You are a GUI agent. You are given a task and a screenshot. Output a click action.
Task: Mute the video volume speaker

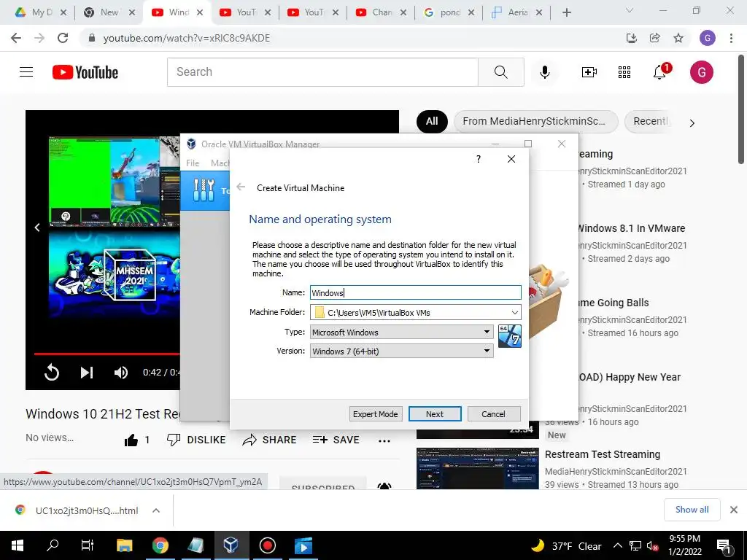[121, 373]
